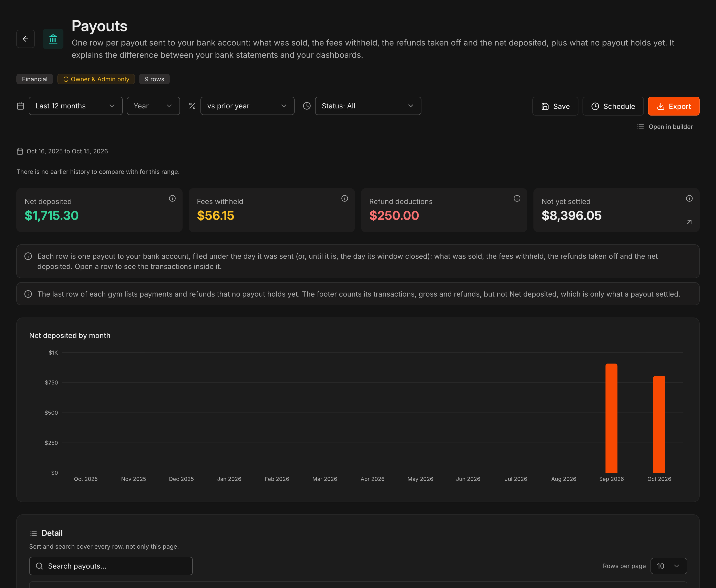716x588 pixels.
Task: Click the Search payouts input field
Action: [x=111, y=566]
